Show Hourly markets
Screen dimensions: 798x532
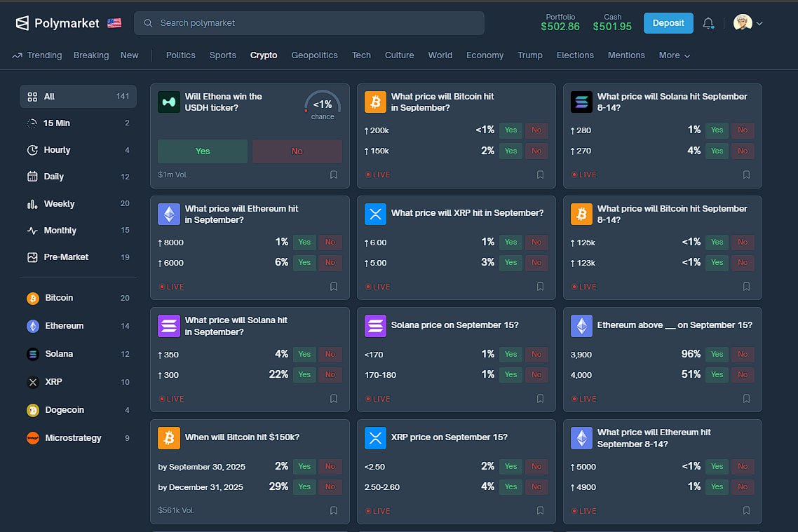pyautogui.click(x=78, y=150)
